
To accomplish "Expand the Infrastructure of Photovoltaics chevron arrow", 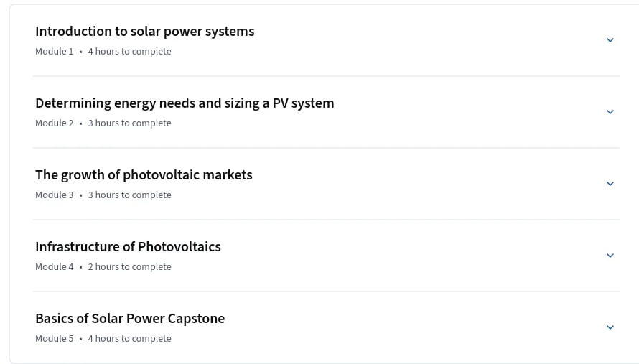I will click(610, 255).
